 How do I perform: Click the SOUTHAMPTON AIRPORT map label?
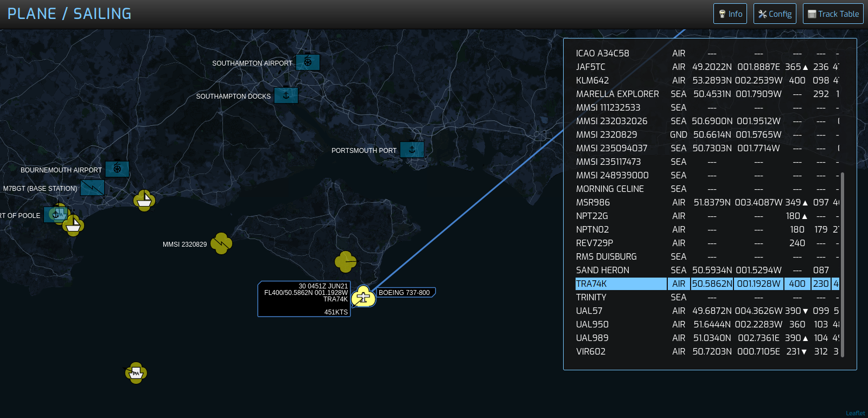tap(252, 63)
